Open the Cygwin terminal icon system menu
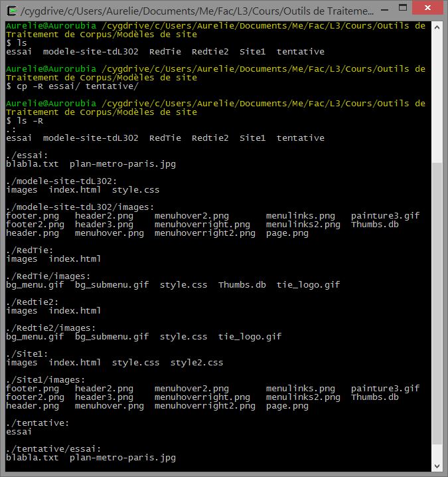Image resolution: width=448 pixels, height=477 pixels. click(11, 11)
